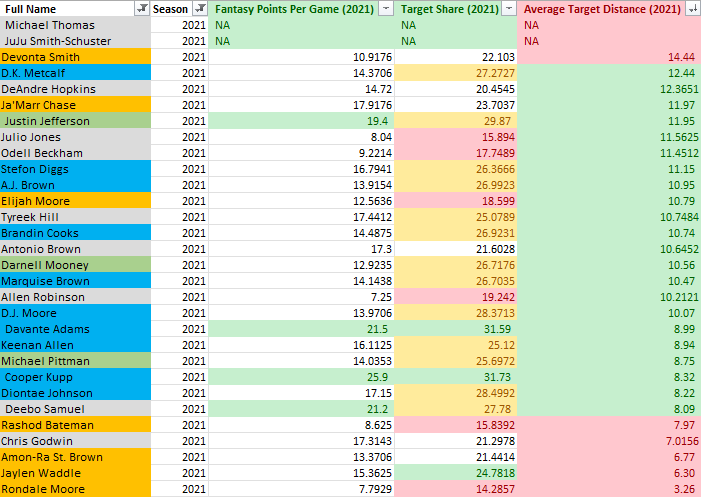Select the Diontae Johnson name cell
The image size is (701, 497).
tap(75, 393)
